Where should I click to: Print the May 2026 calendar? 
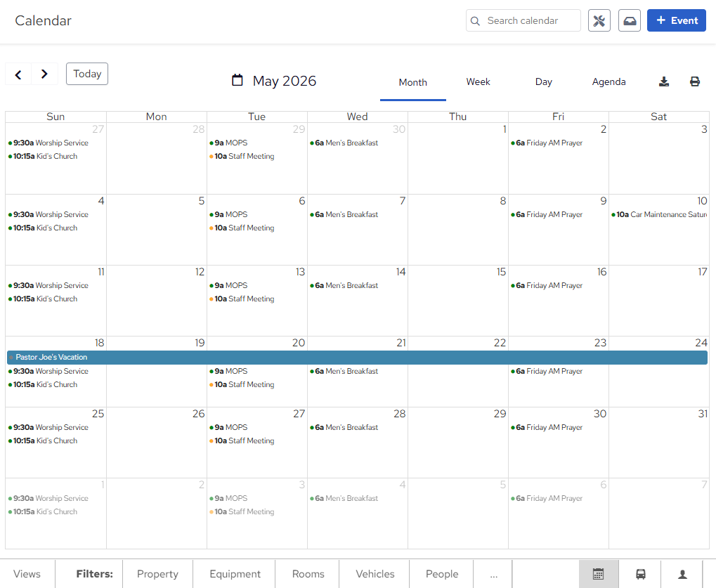click(x=694, y=81)
